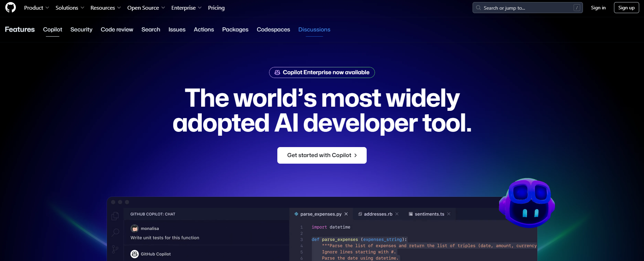Click the Sign up button
Image resolution: width=644 pixels, height=261 pixels.
coord(626,8)
